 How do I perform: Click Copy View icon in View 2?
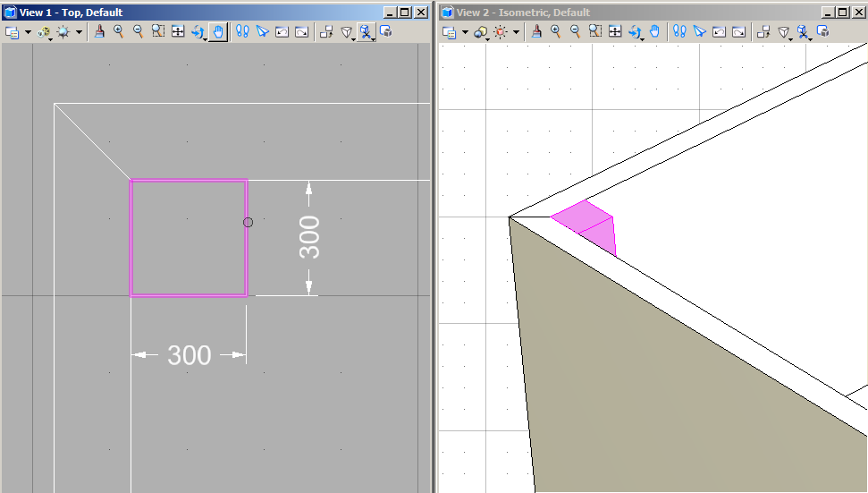click(x=763, y=31)
